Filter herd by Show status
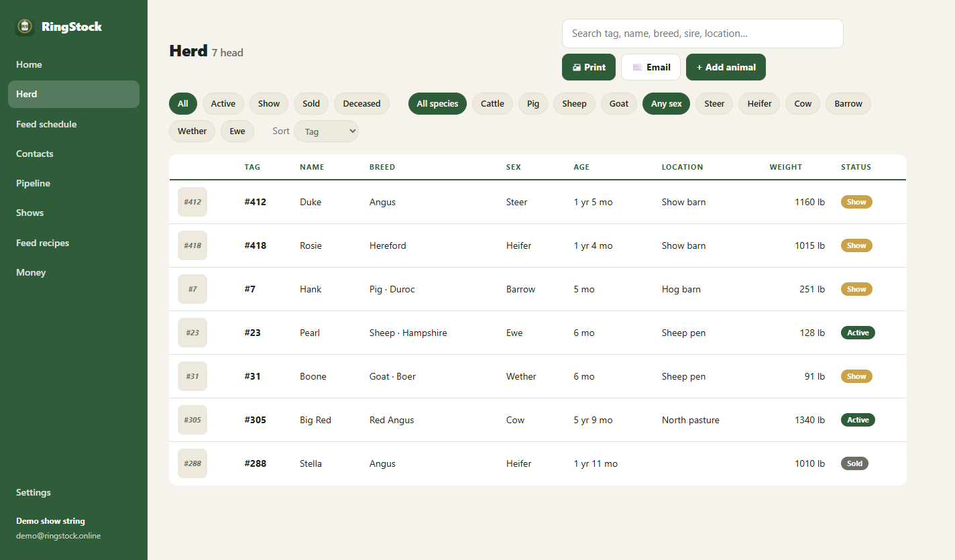Screen dimensions: 955x560 (x=269, y=104)
